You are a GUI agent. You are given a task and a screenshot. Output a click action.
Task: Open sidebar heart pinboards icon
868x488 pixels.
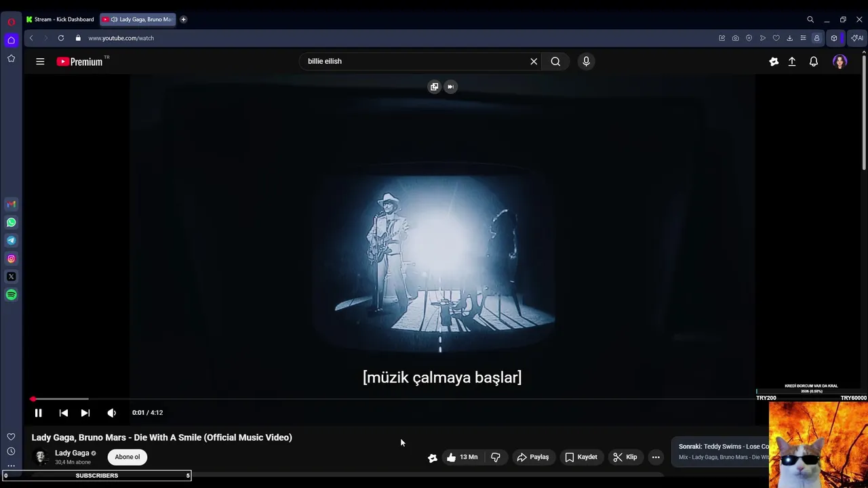click(11, 436)
